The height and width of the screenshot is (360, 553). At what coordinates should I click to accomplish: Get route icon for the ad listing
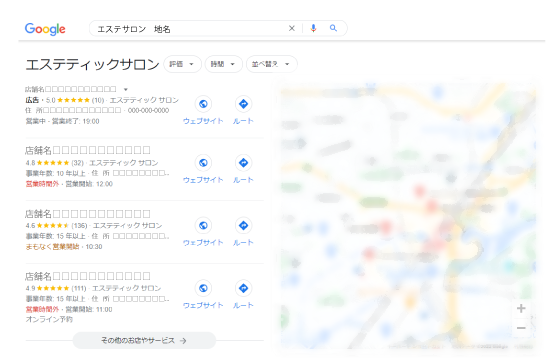243,104
